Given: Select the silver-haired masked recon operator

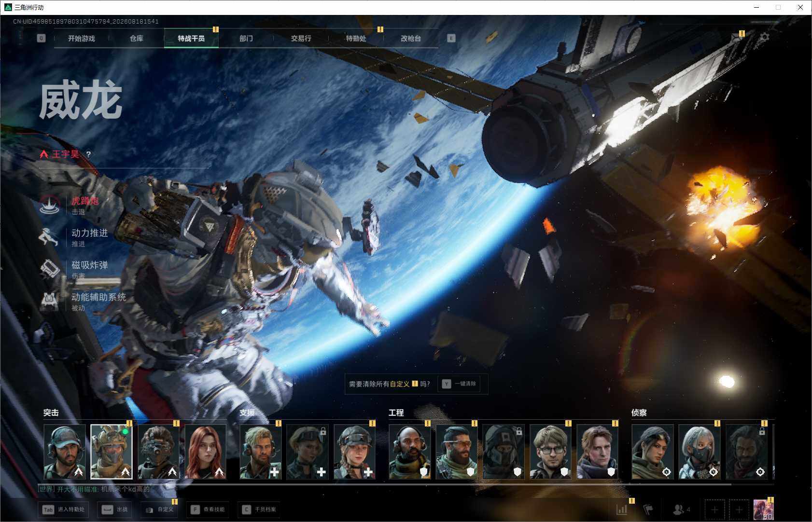Looking at the screenshot, I should point(700,452).
